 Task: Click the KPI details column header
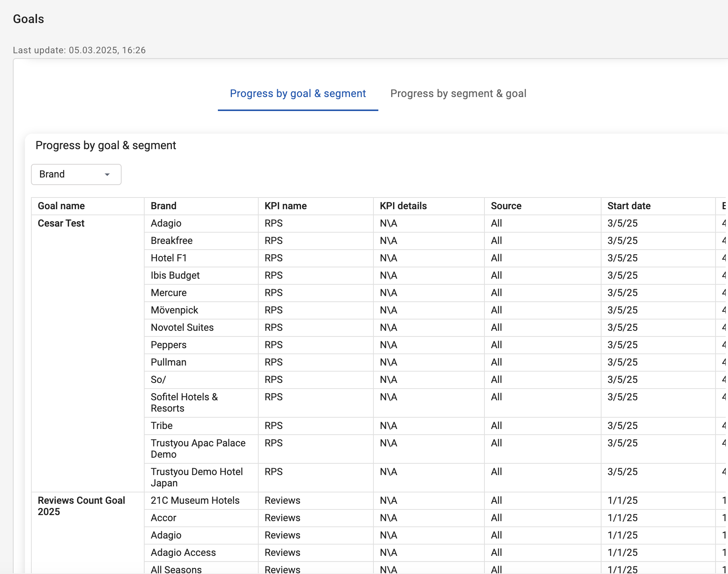pyautogui.click(x=403, y=206)
